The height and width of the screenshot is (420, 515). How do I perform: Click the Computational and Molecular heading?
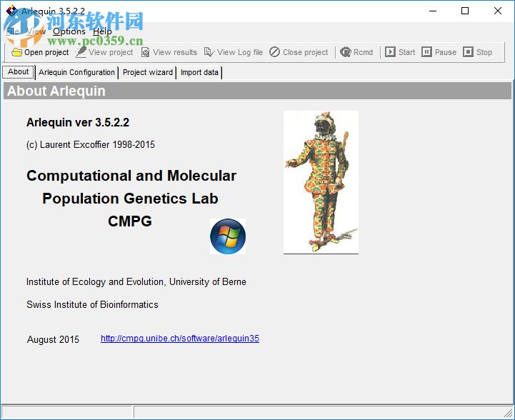(x=131, y=176)
